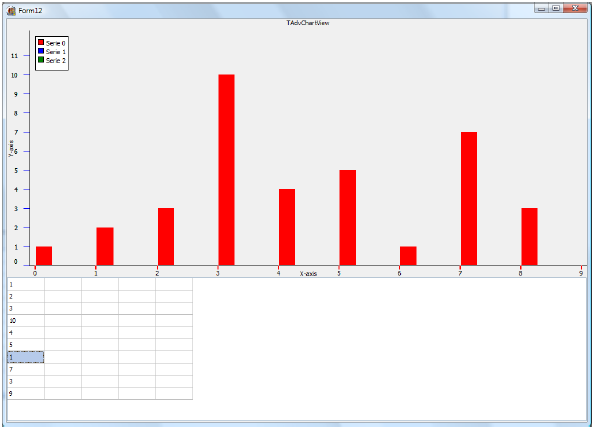Click the red bar at X position 4
595x431 pixels.
pos(287,227)
